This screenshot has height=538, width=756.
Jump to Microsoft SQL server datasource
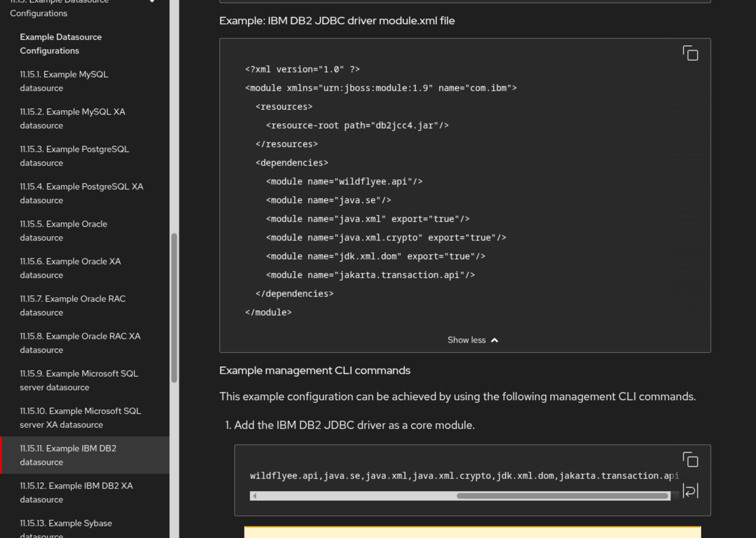[79, 380]
